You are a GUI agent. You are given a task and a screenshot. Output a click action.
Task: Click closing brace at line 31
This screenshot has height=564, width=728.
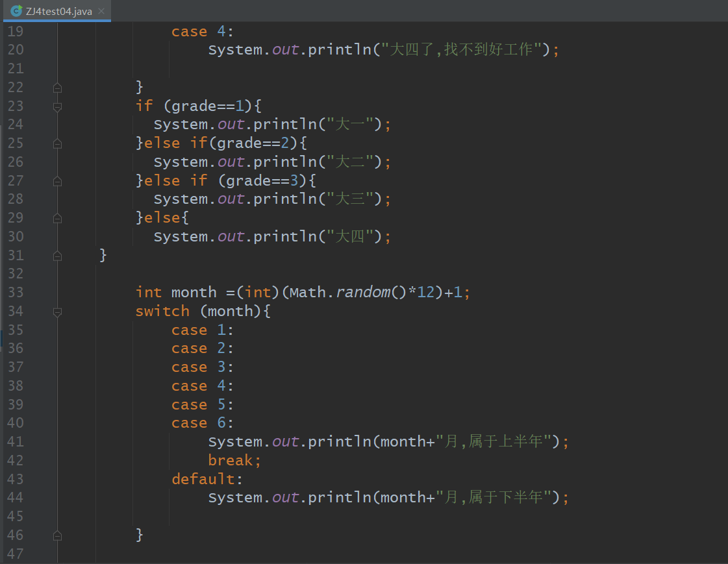tap(103, 254)
